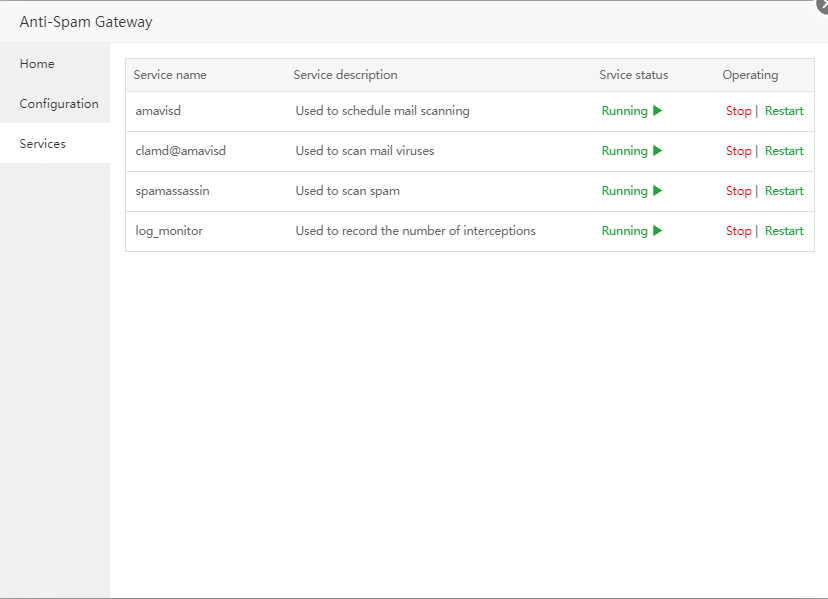Click the spamassassin green play icon

pyautogui.click(x=657, y=191)
